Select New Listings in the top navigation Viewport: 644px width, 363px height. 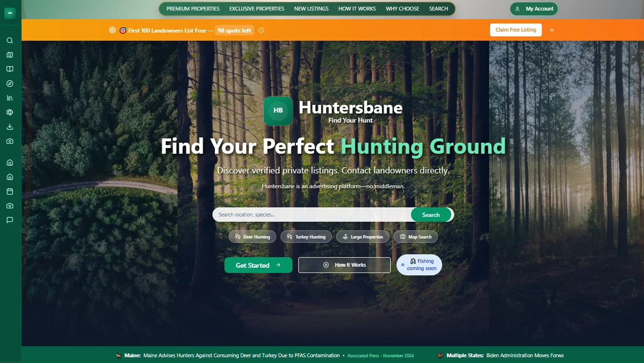click(x=311, y=9)
